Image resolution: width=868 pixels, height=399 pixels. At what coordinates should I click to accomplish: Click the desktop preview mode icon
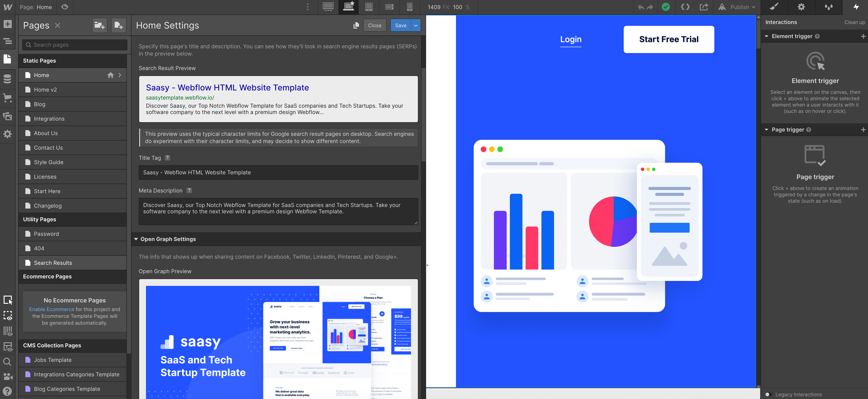coord(328,7)
